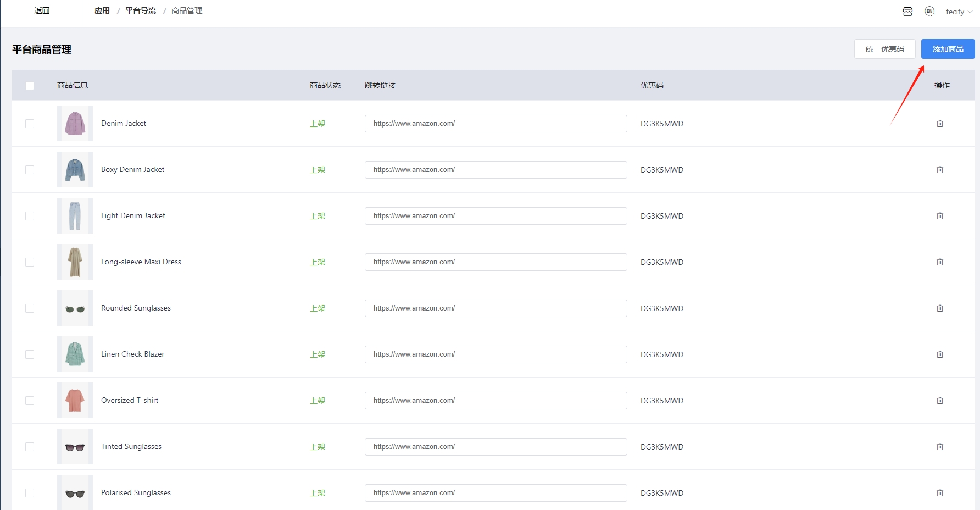Click the 返回 back link

(x=42, y=10)
